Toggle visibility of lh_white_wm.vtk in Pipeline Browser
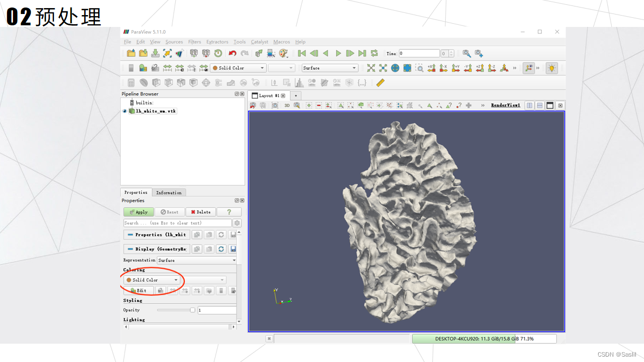Image resolution: width=644 pixels, height=362 pixels. pos(124,111)
